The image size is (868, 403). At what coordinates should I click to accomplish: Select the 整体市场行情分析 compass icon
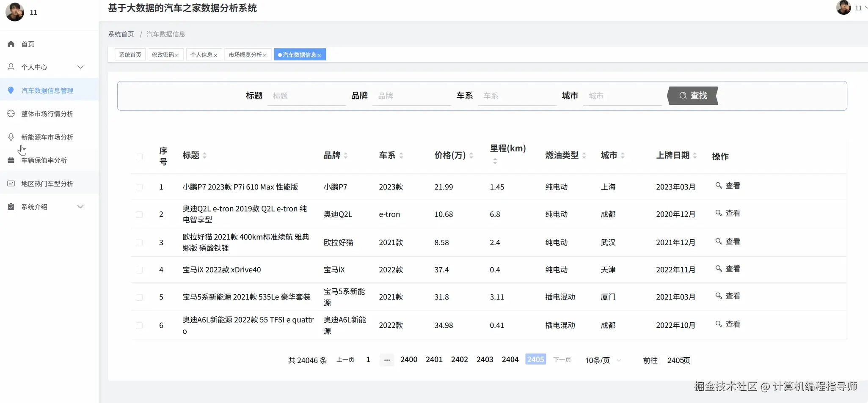coord(10,113)
